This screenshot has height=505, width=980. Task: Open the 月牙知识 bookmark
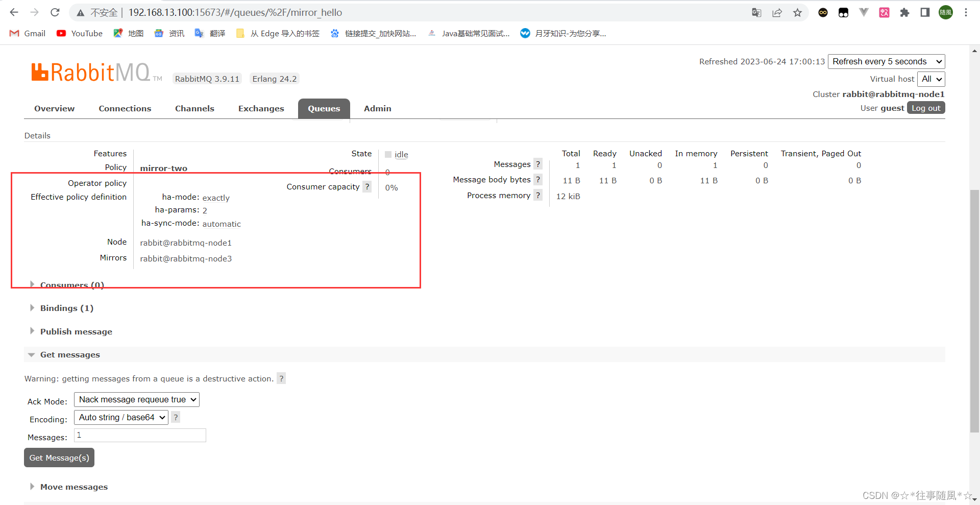point(563,33)
